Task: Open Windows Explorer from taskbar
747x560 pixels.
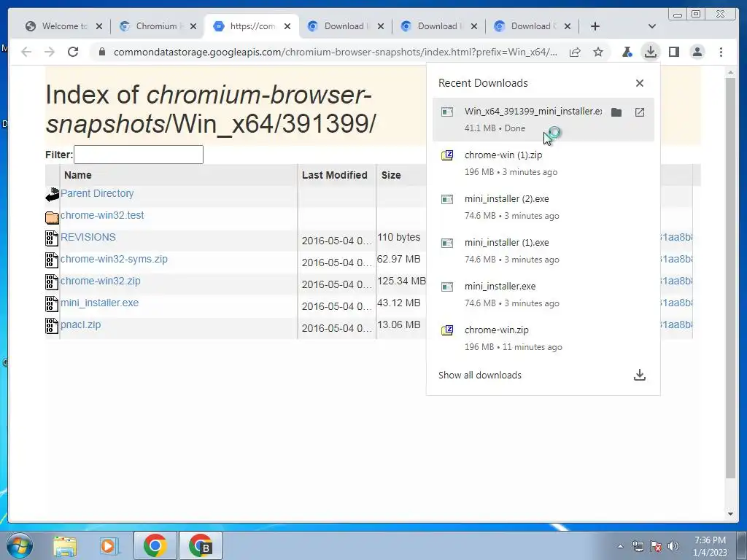Action: (x=65, y=546)
